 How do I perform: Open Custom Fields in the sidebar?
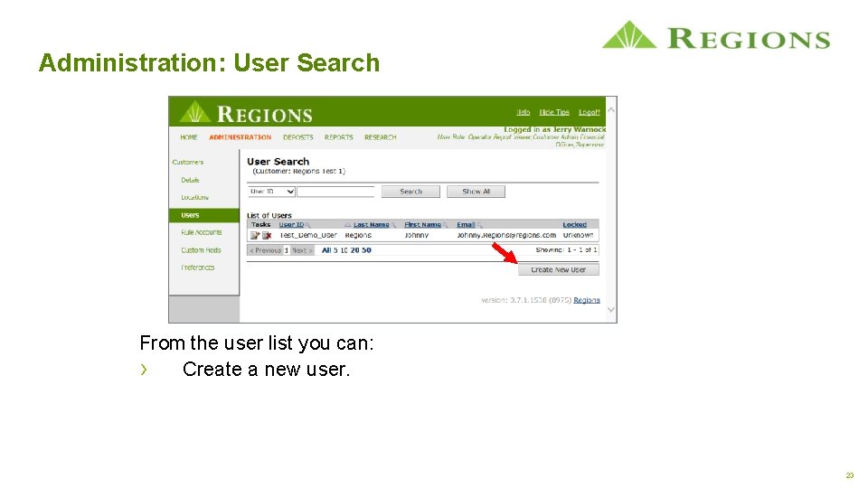pos(201,250)
